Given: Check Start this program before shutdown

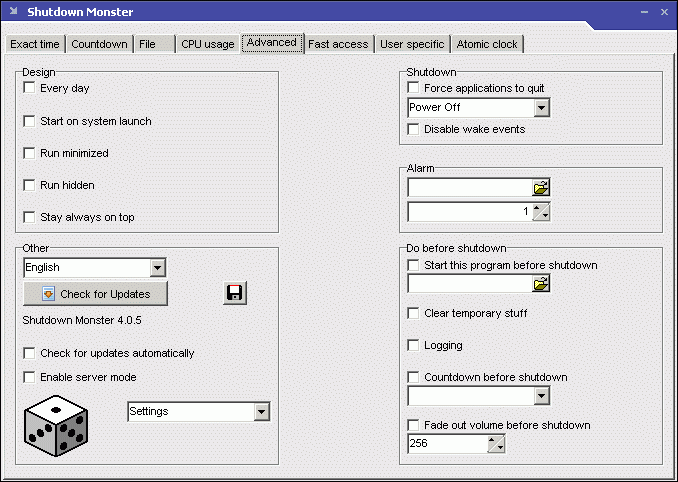Looking at the screenshot, I should click(413, 265).
